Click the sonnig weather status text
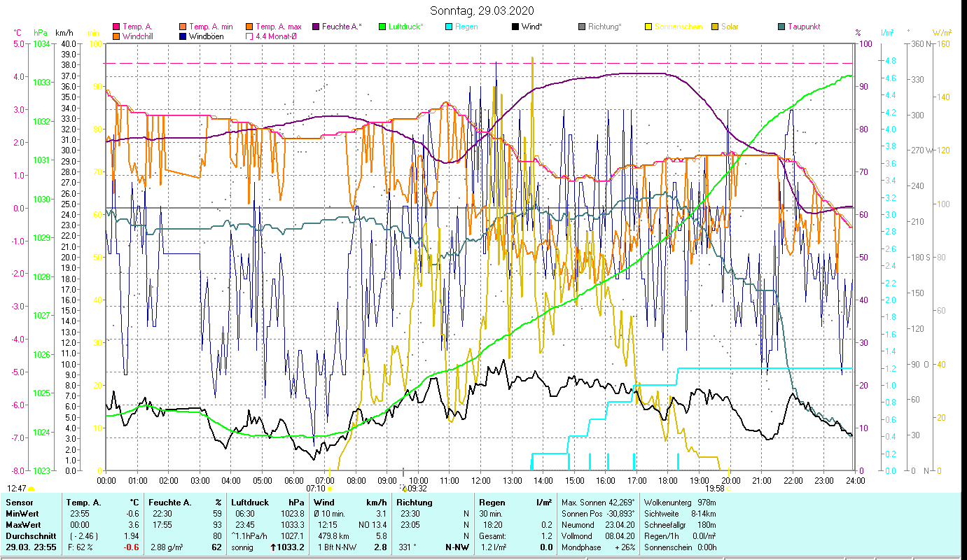This screenshot has width=967, height=560. point(242,547)
